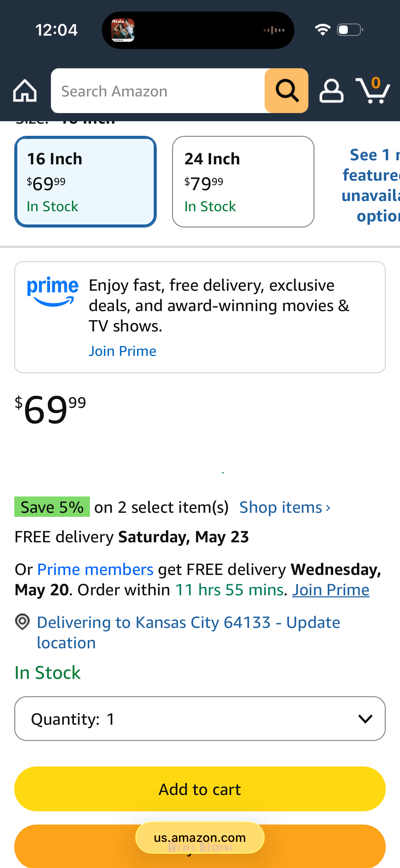Tap the audio waveform indicator in Dynamic Island
The width and height of the screenshot is (400, 868).
(x=274, y=30)
